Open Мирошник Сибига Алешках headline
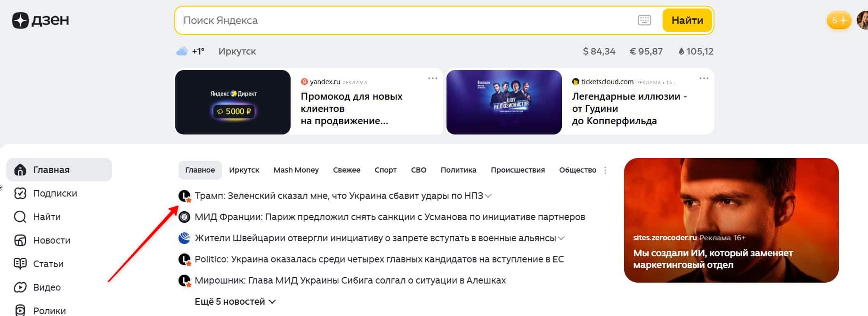The image size is (868, 316). click(x=350, y=280)
